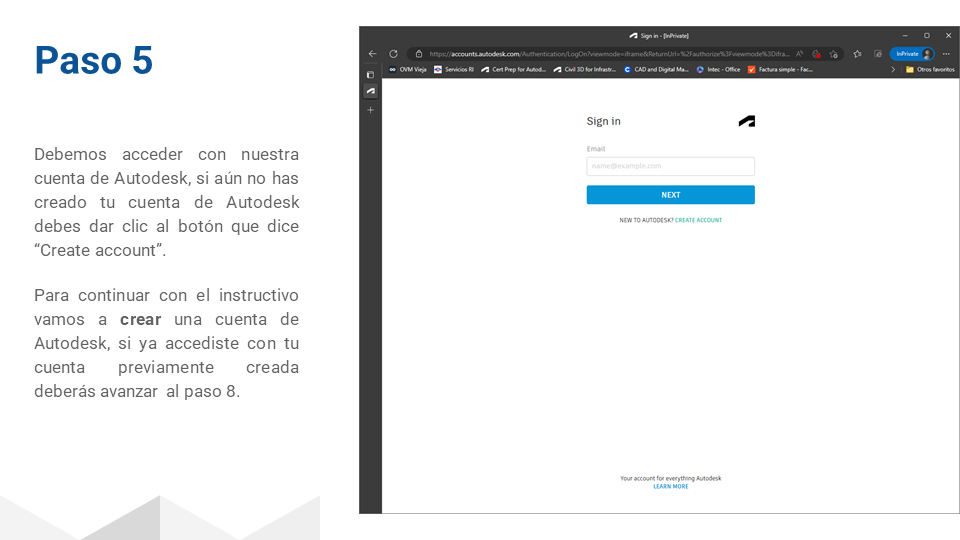Open the browser Settings and more menu
The height and width of the screenshot is (540, 960).
coord(947,54)
